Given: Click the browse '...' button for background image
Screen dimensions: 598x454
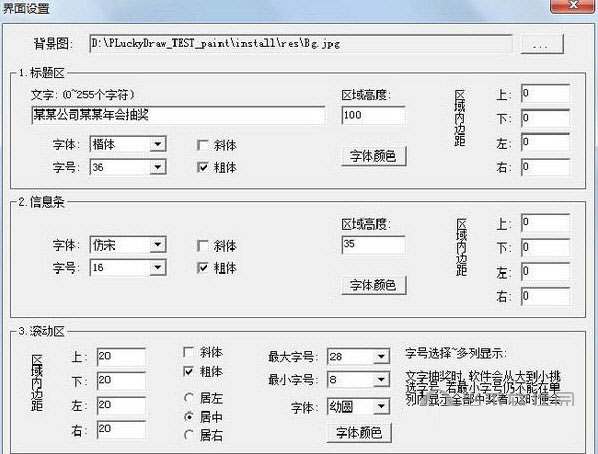Looking at the screenshot, I should tap(542, 43).
